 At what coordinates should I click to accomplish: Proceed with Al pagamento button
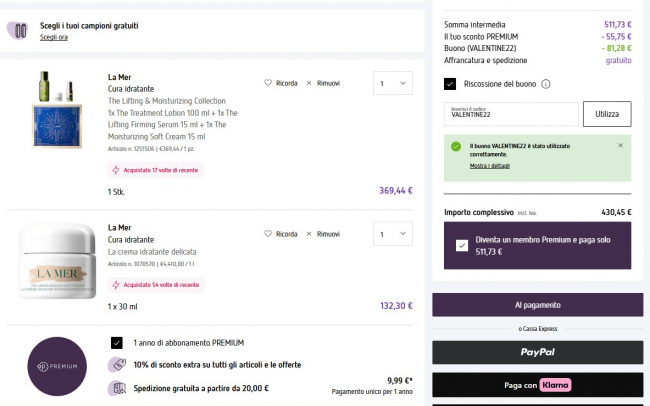(x=537, y=304)
